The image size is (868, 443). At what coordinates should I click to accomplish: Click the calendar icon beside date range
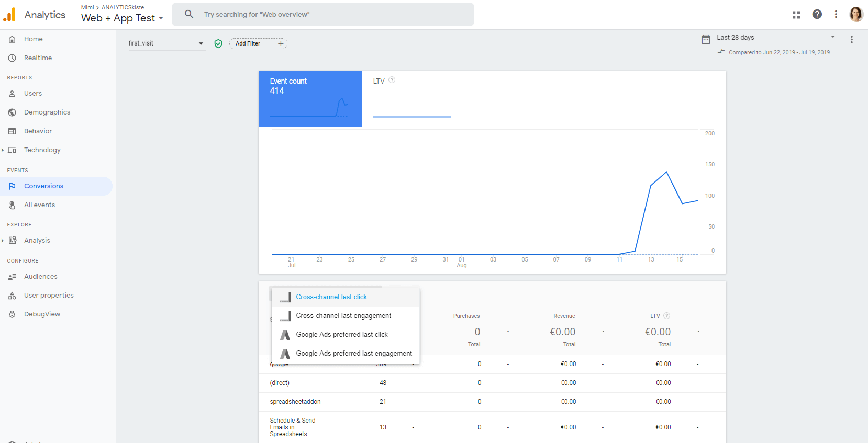click(x=706, y=39)
